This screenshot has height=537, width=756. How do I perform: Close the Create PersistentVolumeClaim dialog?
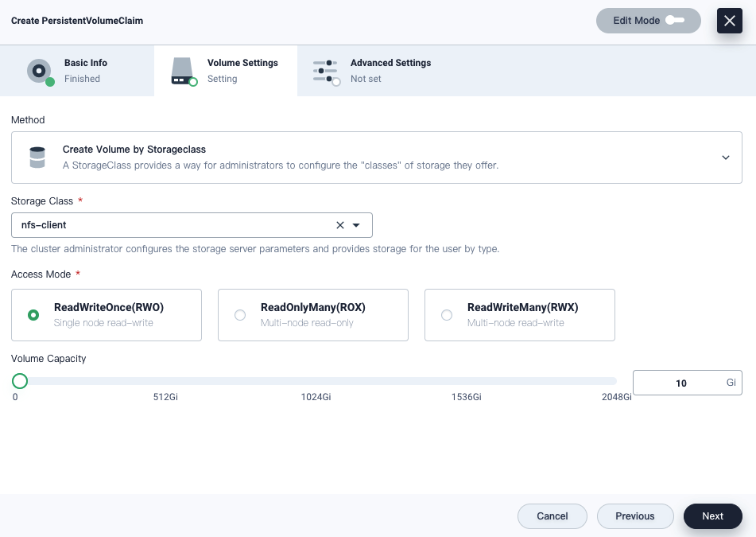(729, 21)
